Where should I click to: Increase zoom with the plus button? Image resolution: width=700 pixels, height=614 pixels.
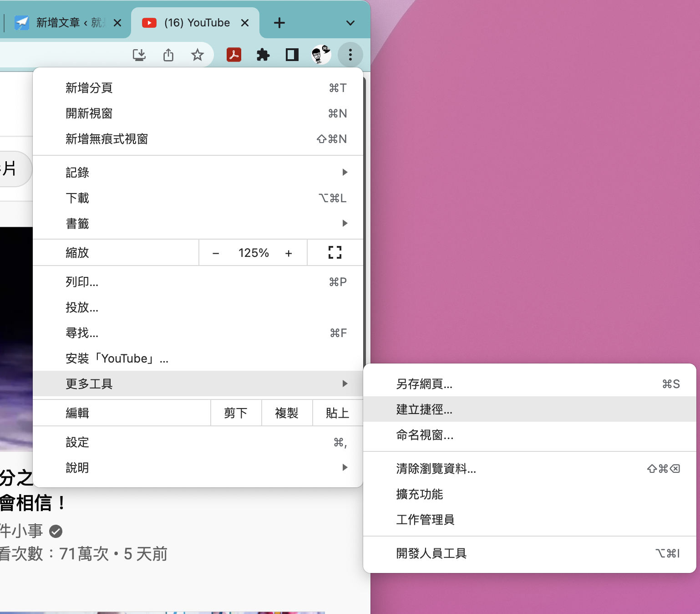pyautogui.click(x=289, y=253)
